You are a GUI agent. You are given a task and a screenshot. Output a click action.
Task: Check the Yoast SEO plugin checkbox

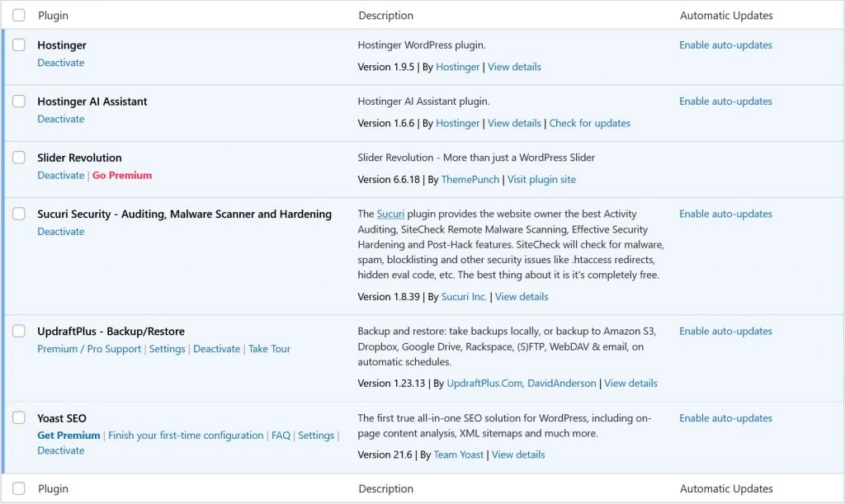pyautogui.click(x=19, y=418)
